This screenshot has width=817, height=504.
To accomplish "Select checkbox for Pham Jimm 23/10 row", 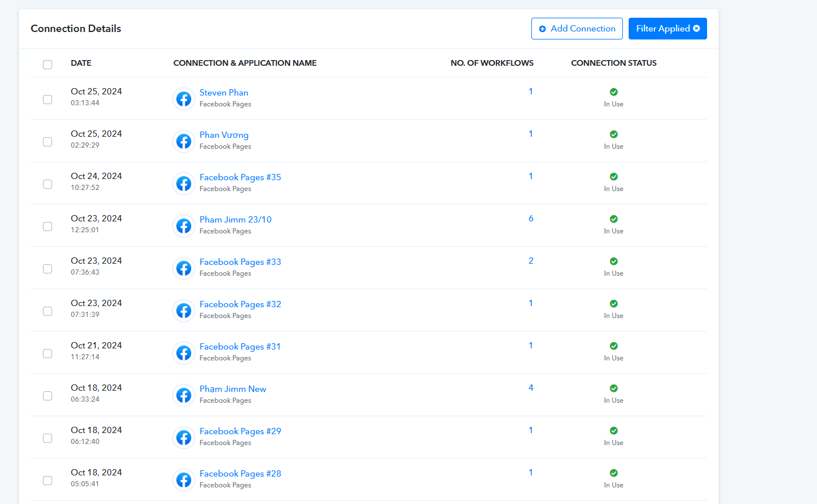I will (x=48, y=227).
